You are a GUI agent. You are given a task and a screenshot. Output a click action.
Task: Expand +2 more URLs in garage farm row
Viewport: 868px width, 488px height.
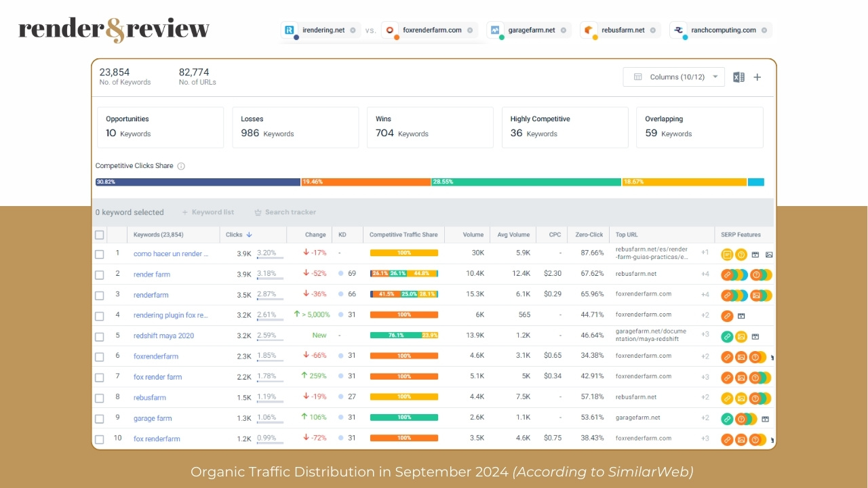[x=705, y=418]
